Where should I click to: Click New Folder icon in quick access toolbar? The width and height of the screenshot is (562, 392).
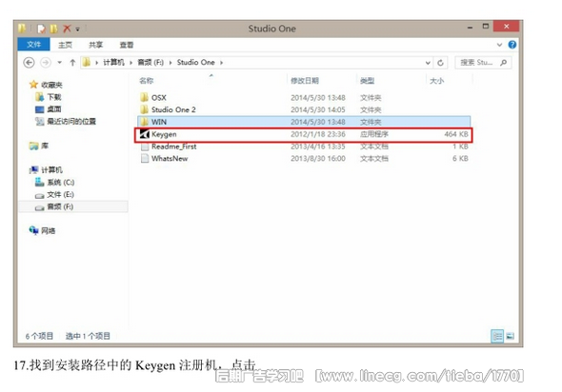pos(53,29)
